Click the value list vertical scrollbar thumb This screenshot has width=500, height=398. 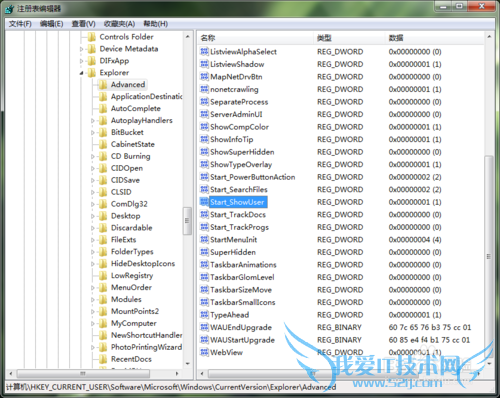click(x=489, y=256)
